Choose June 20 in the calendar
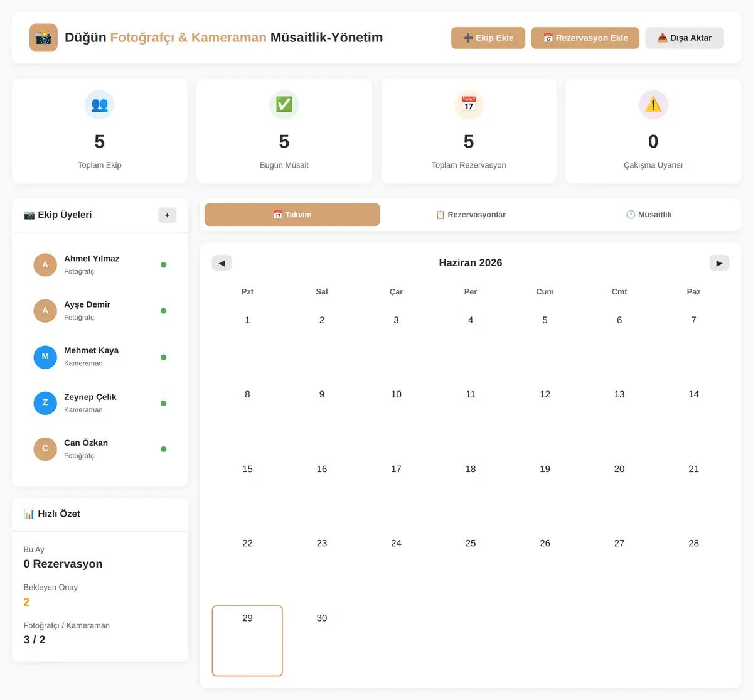Viewport: 753px width, 700px height. click(x=619, y=492)
